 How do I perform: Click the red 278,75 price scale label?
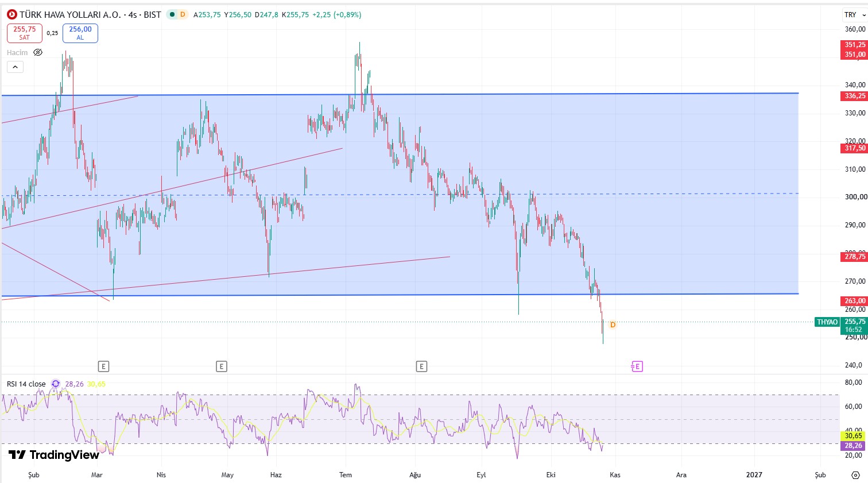(x=855, y=257)
